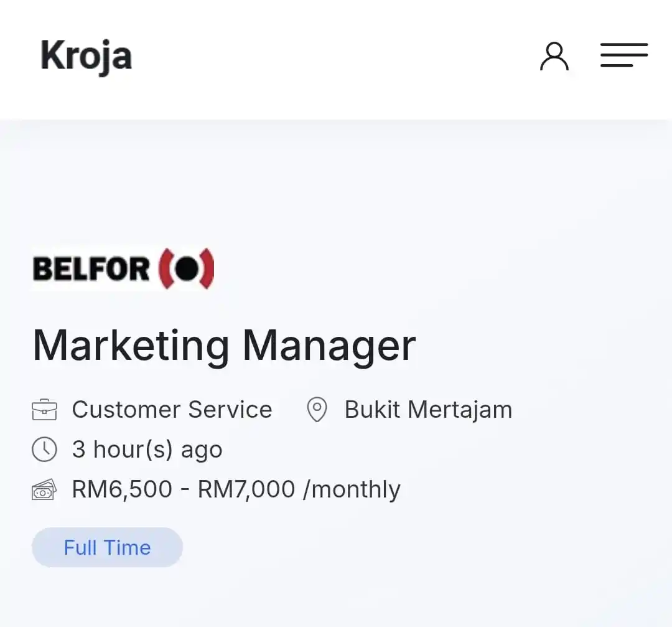The width and height of the screenshot is (672, 627).
Task: Click the banknote salary icon
Action: (44, 489)
